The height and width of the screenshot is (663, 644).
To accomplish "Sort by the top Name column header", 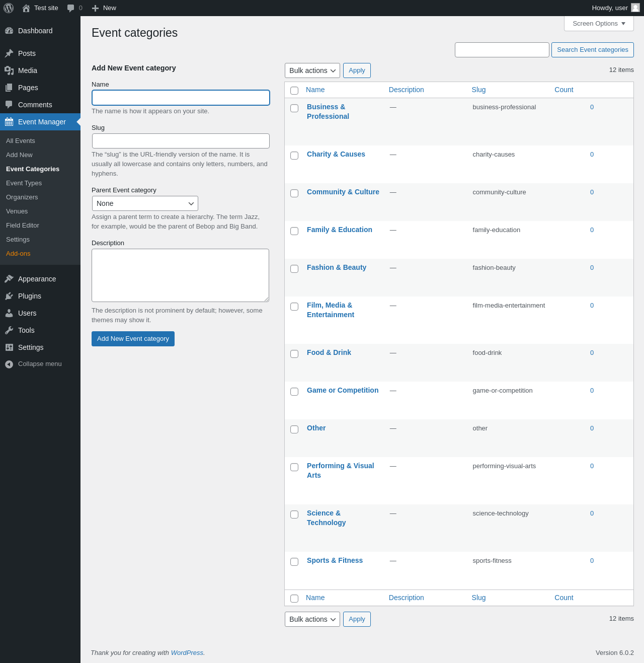I will pyautogui.click(x=315, y=90).
